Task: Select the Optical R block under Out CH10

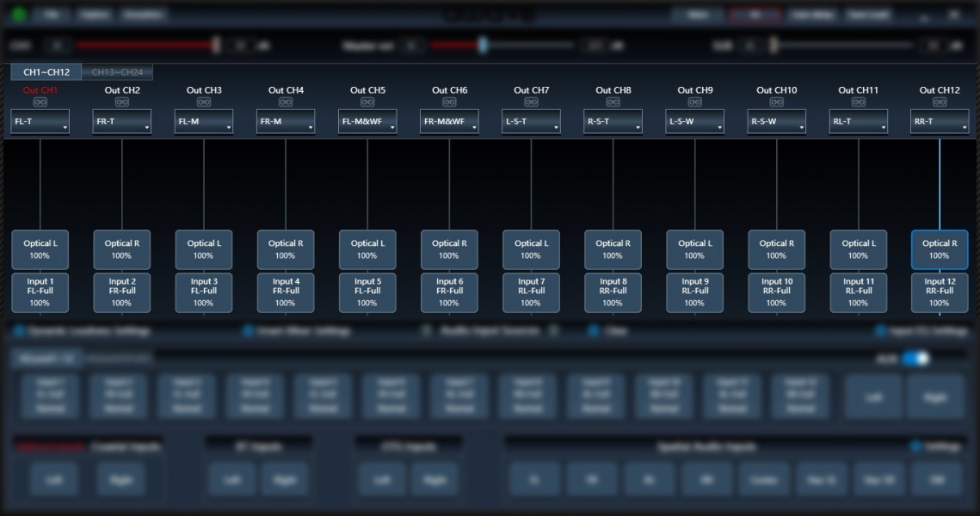Action: tap(777, 249)
